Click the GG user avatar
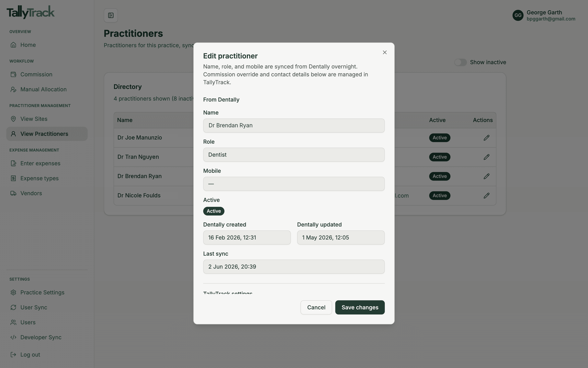588x368 pixels. [518, 15]
